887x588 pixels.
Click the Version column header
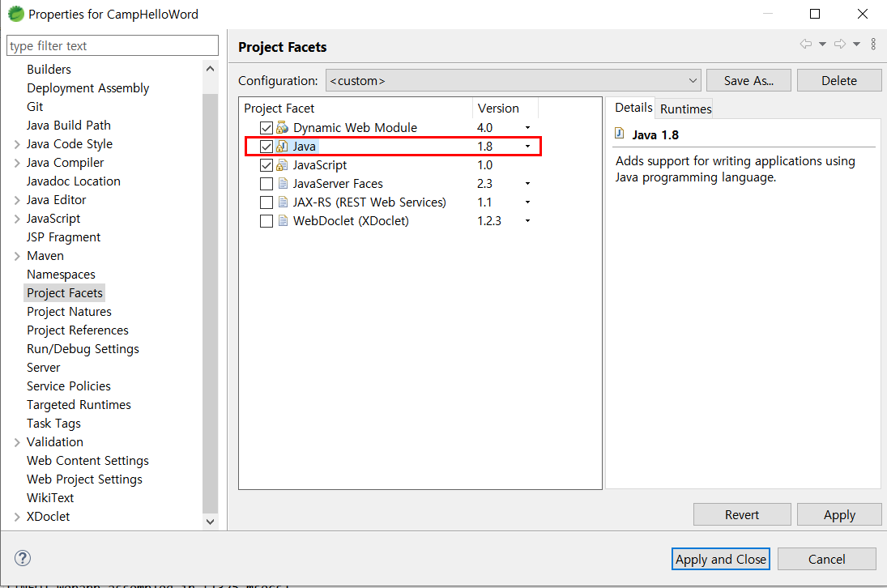click(505, 108)
